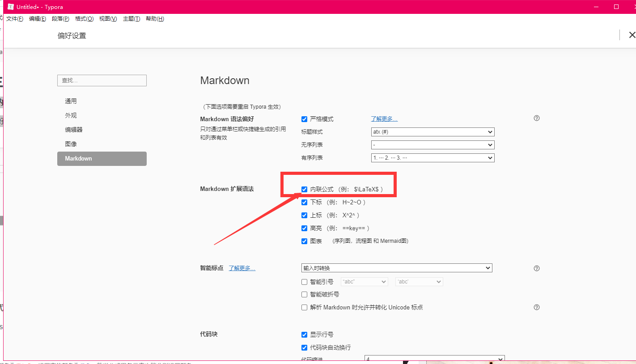Maximize the Typora window

click(x=616, y=7)
